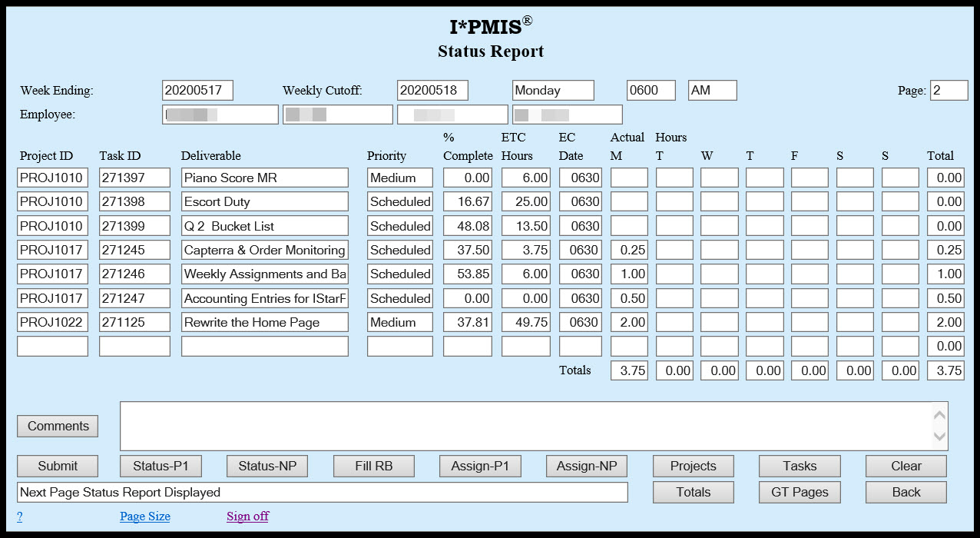Open the help question mark link

tap(18, 516)
